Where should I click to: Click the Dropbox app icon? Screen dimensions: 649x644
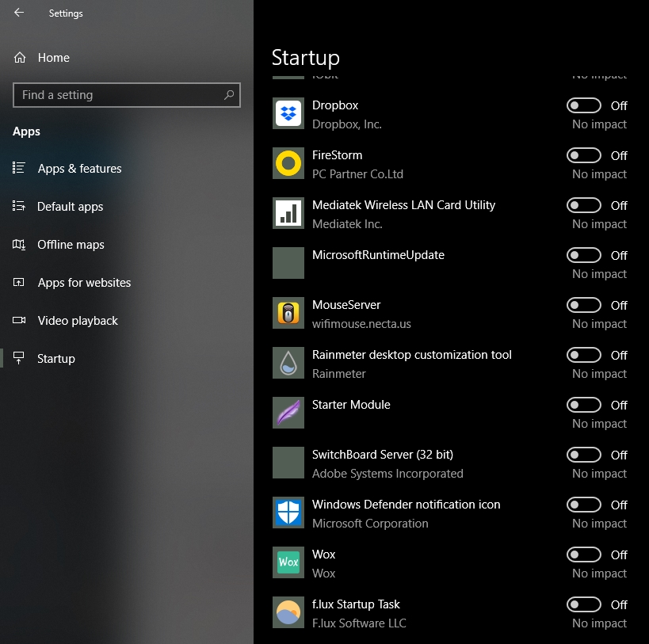tap(288, 113)
